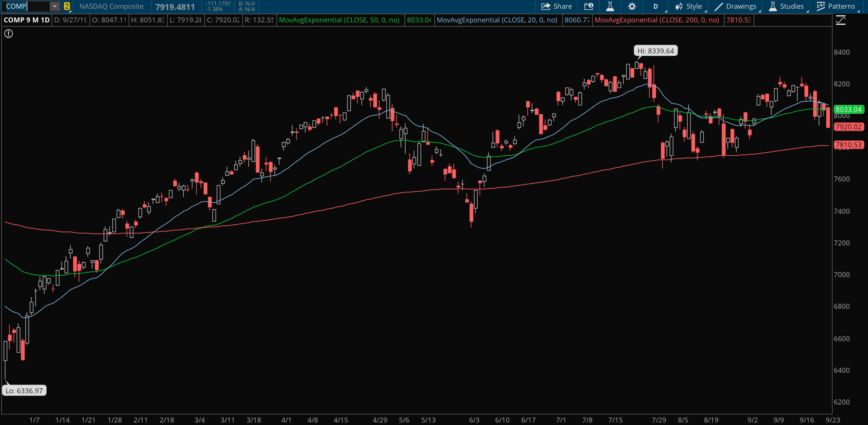This screenshot has width=868, height=425.
Task: Click the 'Hi: 8339.64' price bubble
Action: [656, 51]
